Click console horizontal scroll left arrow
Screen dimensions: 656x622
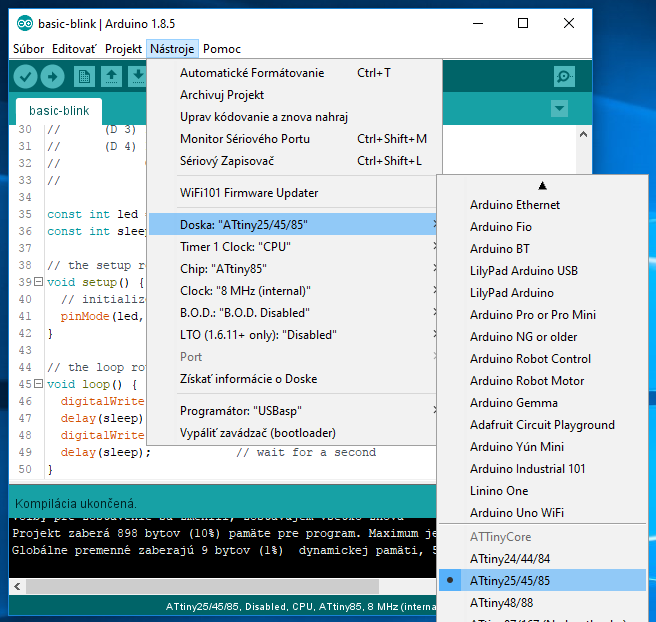(17, 586)
